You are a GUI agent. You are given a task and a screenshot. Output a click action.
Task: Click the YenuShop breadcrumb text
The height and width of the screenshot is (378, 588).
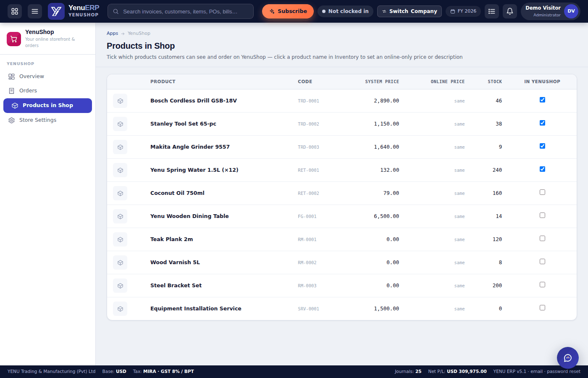139,33
